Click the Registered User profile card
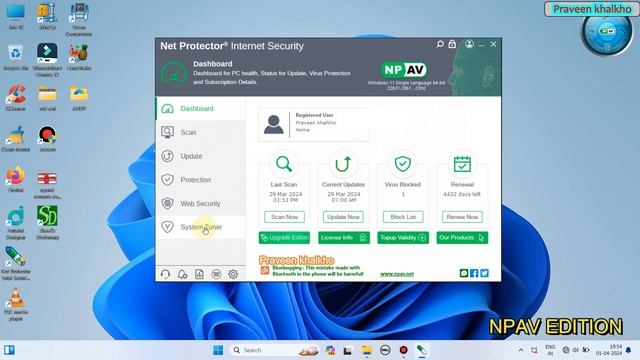The image size is (640, 360). click(313, 124)
